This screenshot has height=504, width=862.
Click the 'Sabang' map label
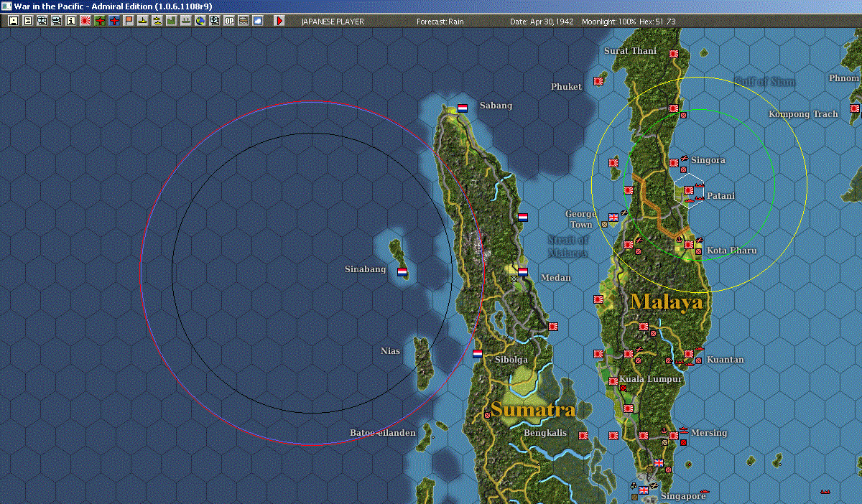(496, 106)
